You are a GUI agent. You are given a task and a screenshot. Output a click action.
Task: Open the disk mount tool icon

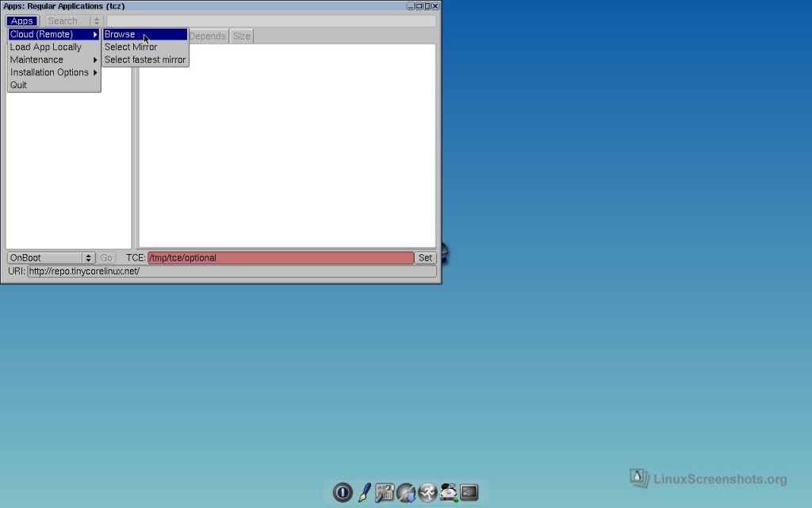[x=448, y=492]
